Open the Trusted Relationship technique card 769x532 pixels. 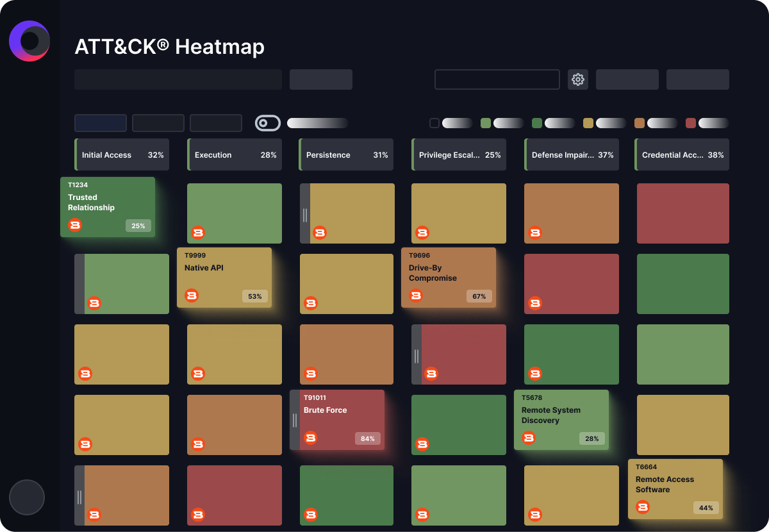click(x=108, y=207)
